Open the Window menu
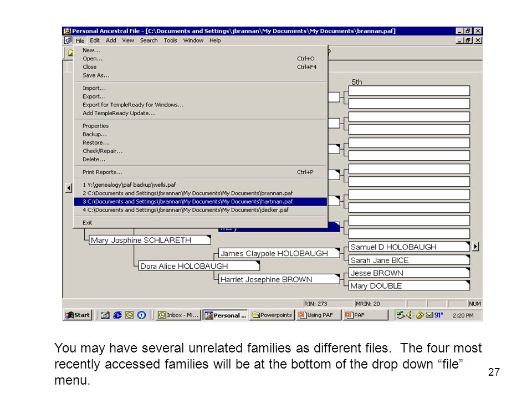 click(193, 40)
